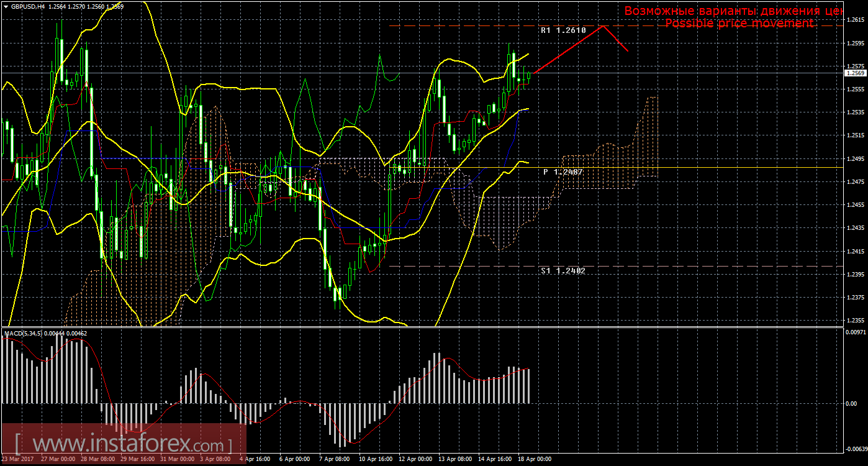Click the 1.2395 price axis value
This screenshot has height=466, width=868.
[855, 274]
